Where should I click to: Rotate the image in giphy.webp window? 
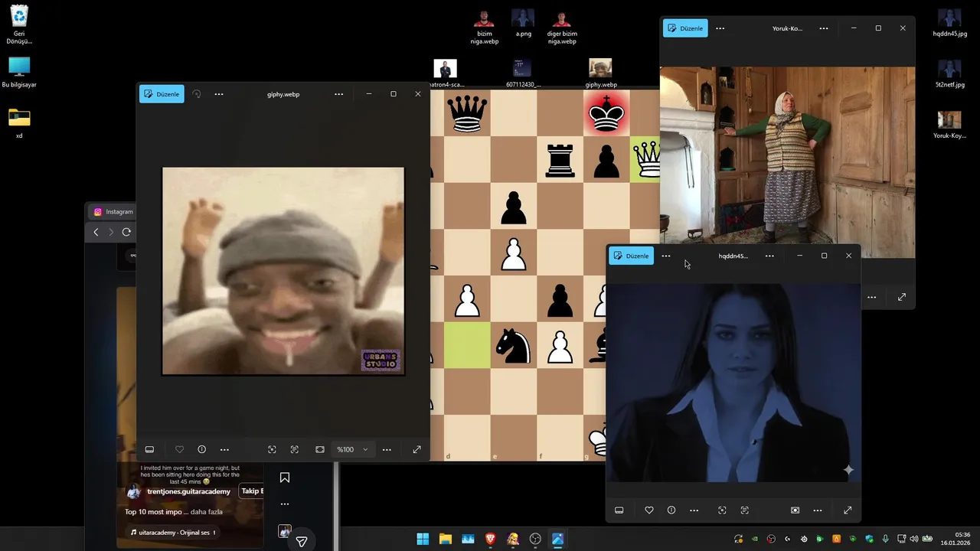click(197, 94)
